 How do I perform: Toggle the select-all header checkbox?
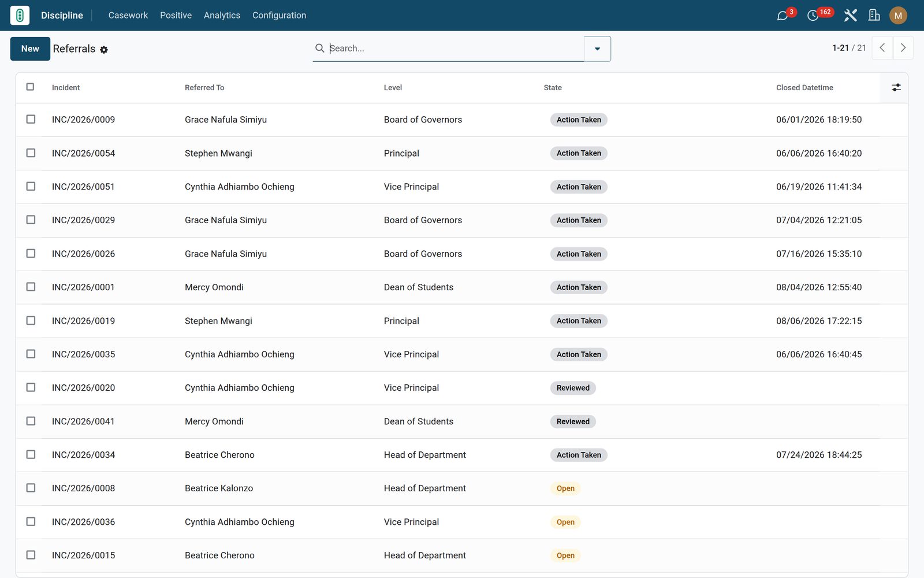pos(31,87)
